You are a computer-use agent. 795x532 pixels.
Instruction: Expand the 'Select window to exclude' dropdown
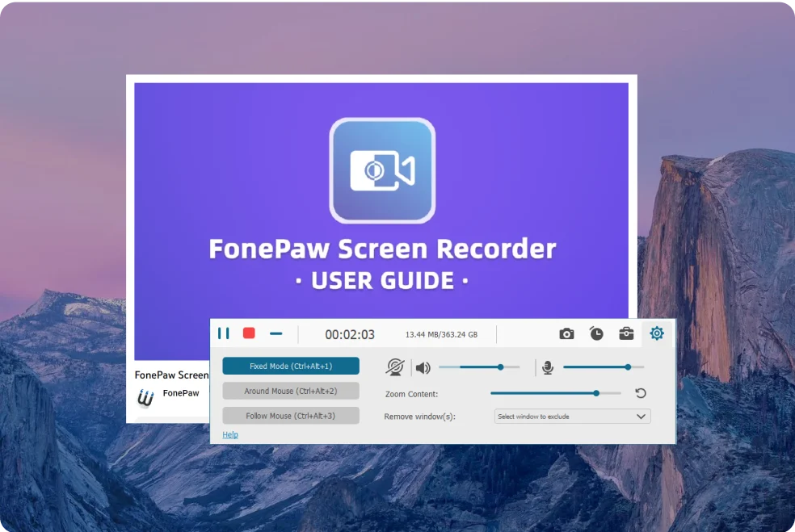click(x=573, y=417)
